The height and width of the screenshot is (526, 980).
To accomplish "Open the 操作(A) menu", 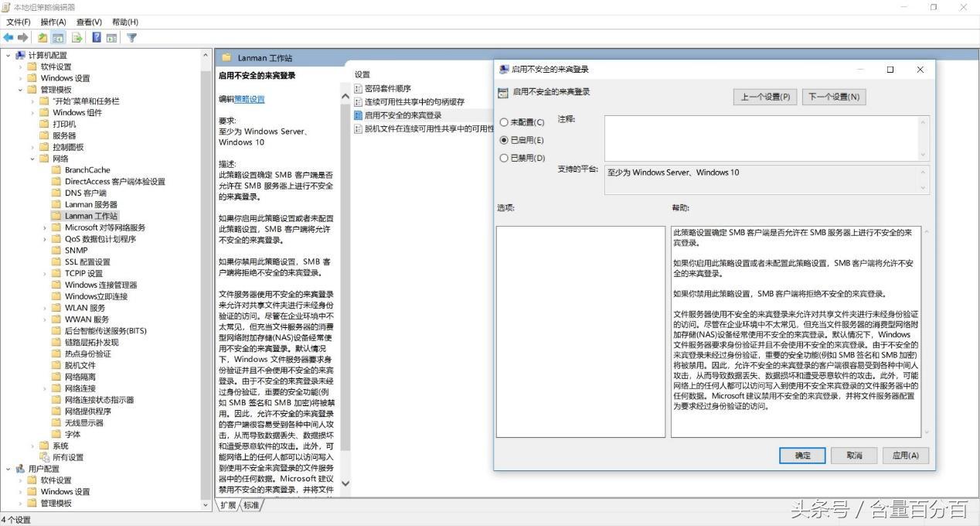I will (53, 22).
